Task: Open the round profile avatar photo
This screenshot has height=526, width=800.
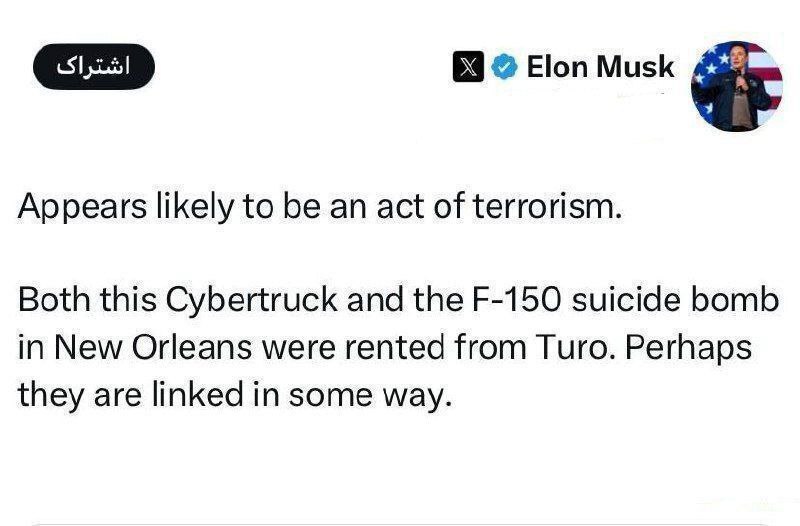Action: click(x=737, y=86)
